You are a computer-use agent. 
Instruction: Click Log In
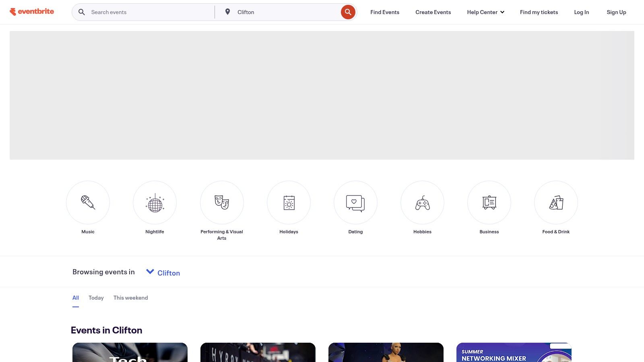click(x=582, y=12)
